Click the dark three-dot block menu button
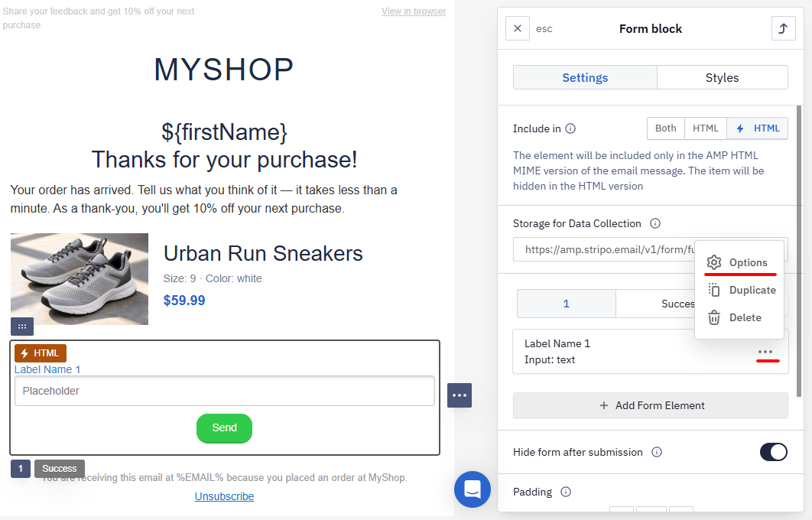Image resolution: width=812 pixels, height=520 pixels. 460,395
